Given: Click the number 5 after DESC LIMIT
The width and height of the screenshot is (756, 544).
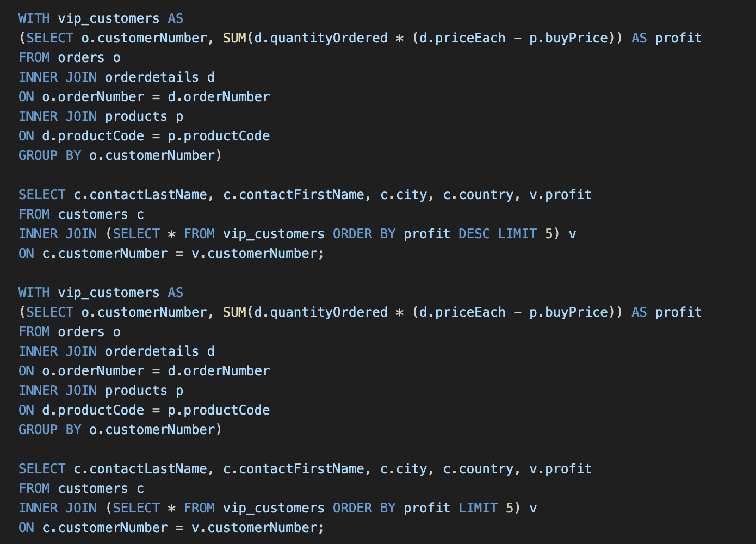Looking at the screenshot, I should click(x=549, y=234).
